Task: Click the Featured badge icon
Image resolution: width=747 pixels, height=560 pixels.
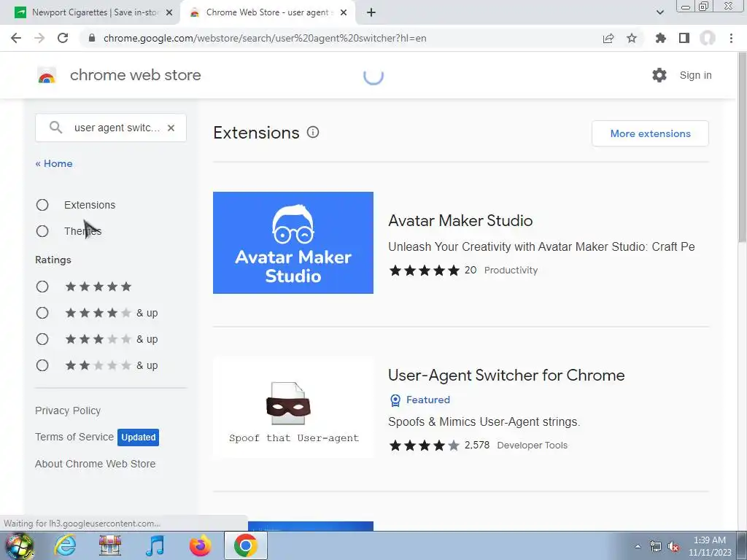Action: click(x=395, y=400)
